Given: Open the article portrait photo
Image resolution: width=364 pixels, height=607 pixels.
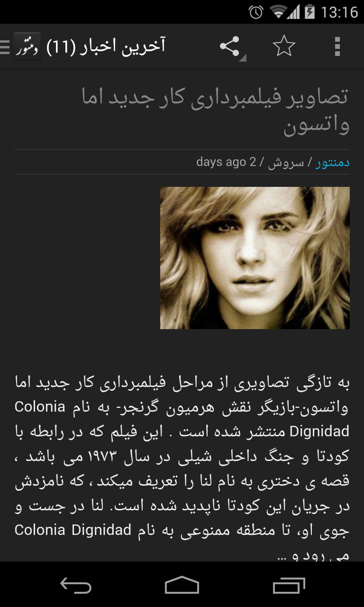Looking at the screenshot, I should [x=255, y=258].
